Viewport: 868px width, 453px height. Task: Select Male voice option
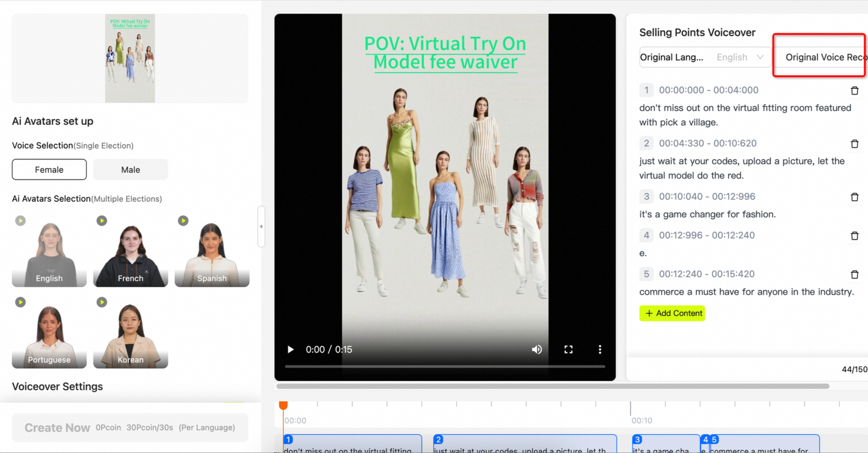[x=131, y=169]
